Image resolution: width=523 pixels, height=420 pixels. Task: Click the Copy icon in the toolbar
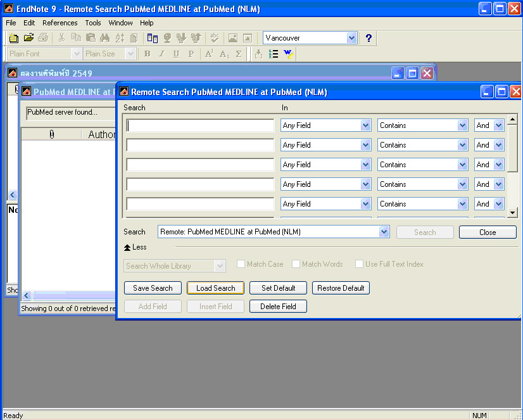tap(76, 38)
